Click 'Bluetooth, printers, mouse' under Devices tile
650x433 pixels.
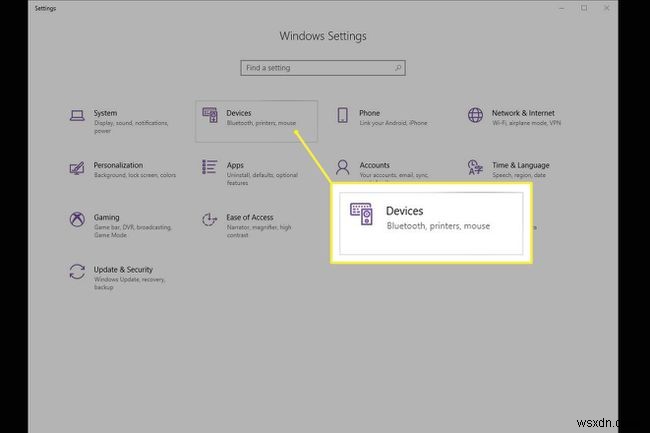point(261,123)
